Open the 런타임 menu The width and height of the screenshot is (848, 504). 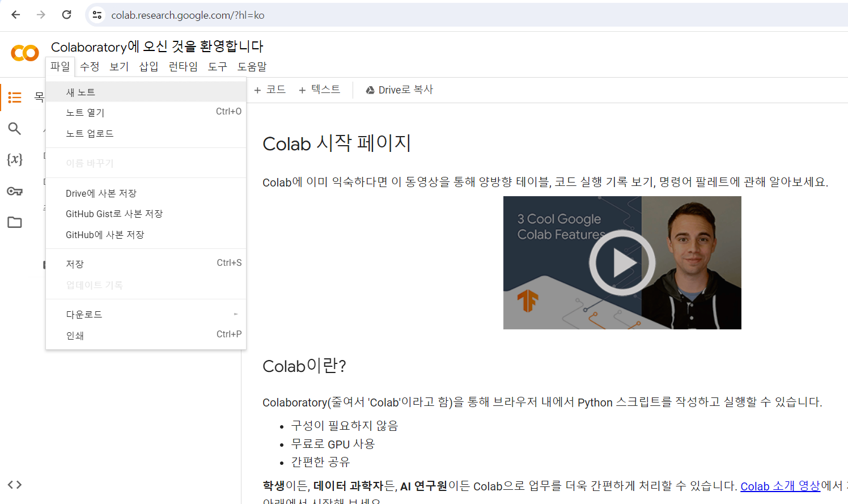coord(183,66)
